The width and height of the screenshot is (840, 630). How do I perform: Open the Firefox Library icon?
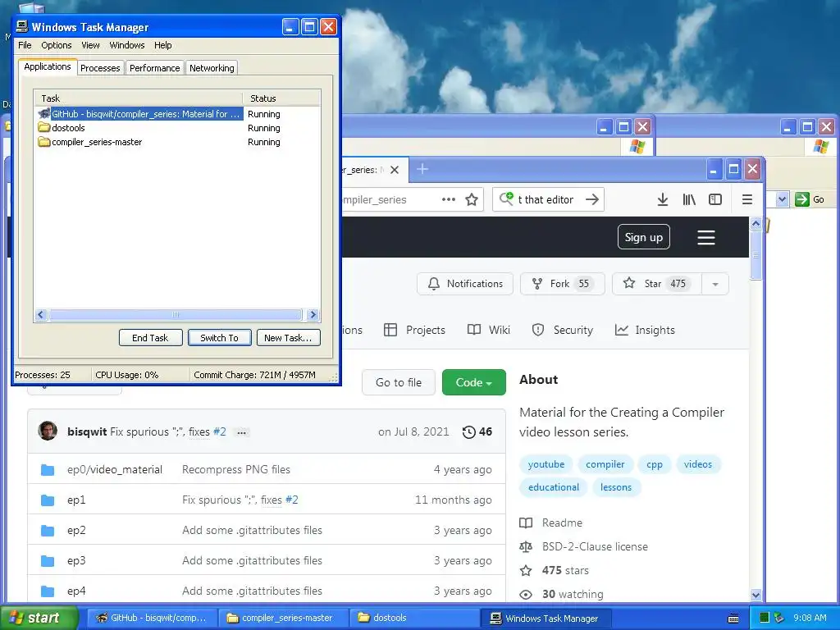[x=689, y=200]
